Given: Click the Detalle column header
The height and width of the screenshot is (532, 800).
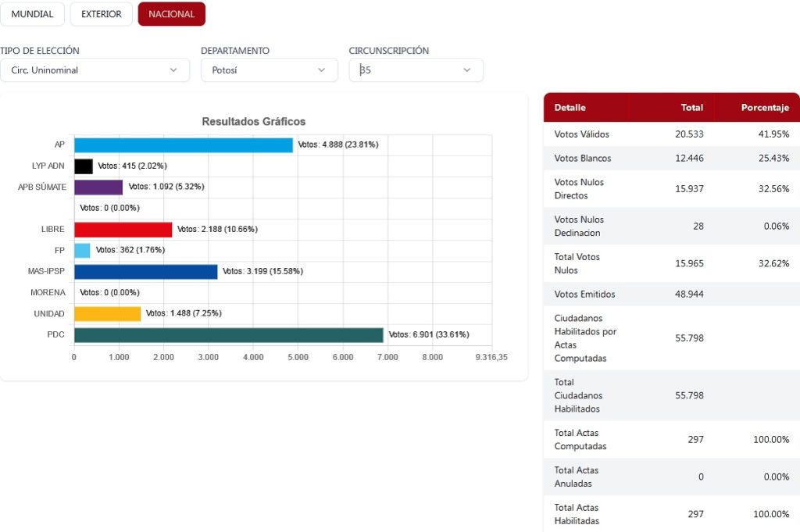Looking at the screenshot, I should point(570,108).
